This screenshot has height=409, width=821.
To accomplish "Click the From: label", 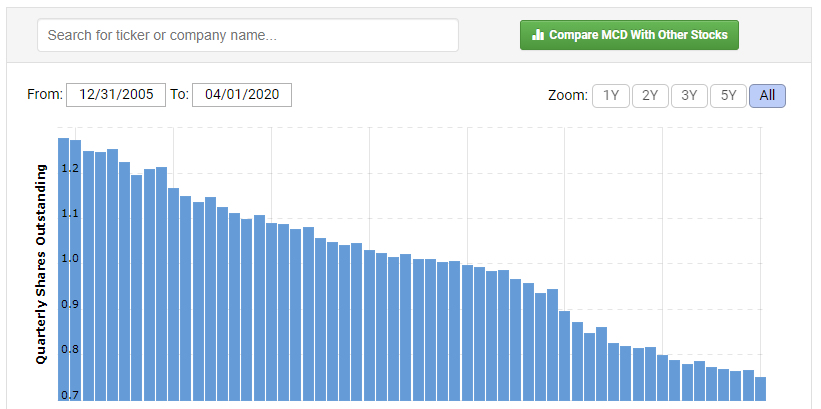I will pyautogui.click(x=45, y=95).
